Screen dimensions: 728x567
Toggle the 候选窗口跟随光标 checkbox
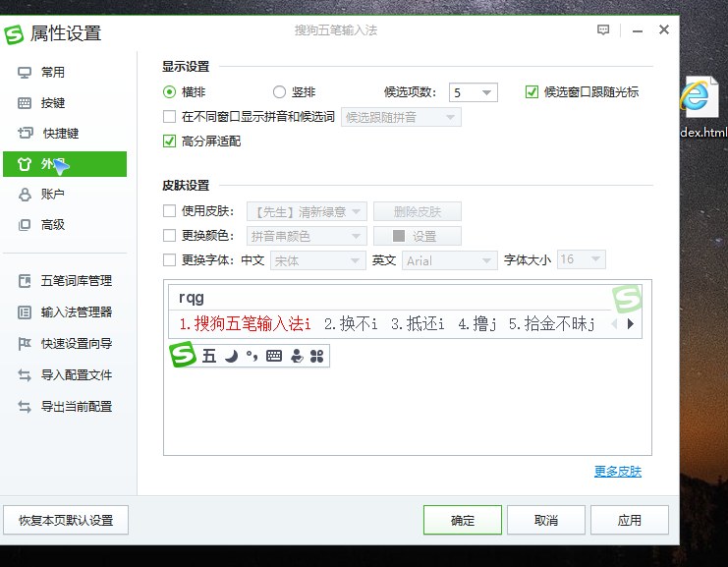[x=532, y=92]
